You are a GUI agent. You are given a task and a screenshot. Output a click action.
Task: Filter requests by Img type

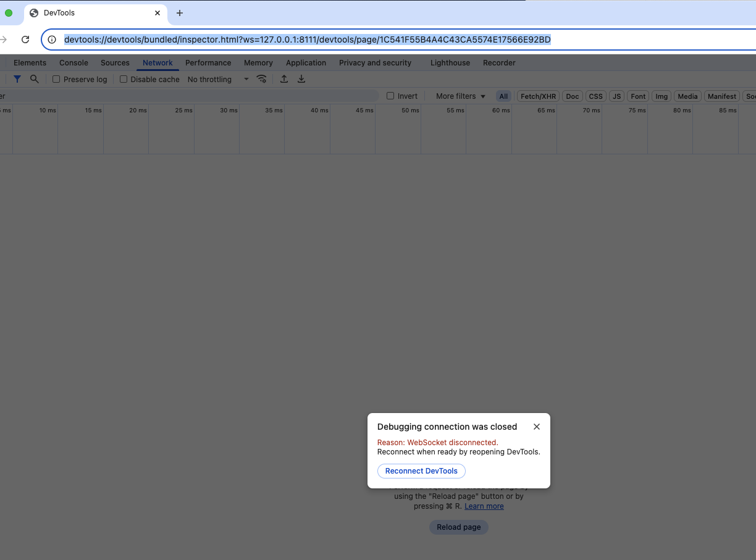(661, 96)
